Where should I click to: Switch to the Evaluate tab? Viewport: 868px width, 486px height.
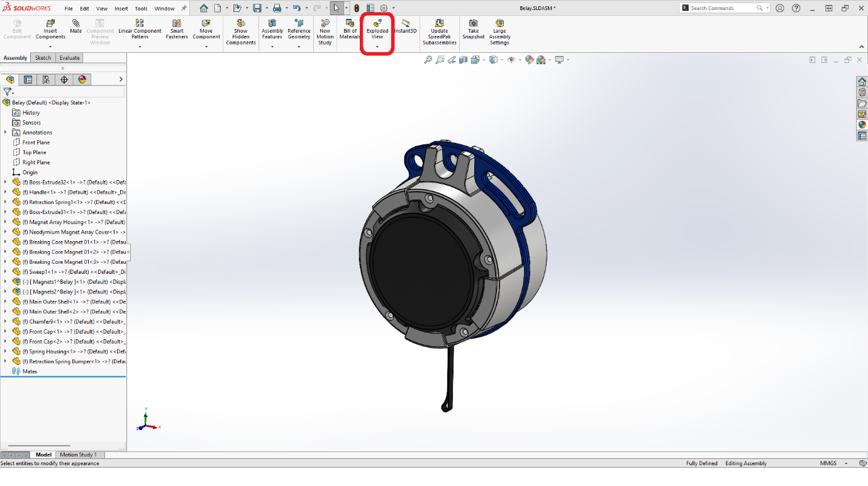69,57
